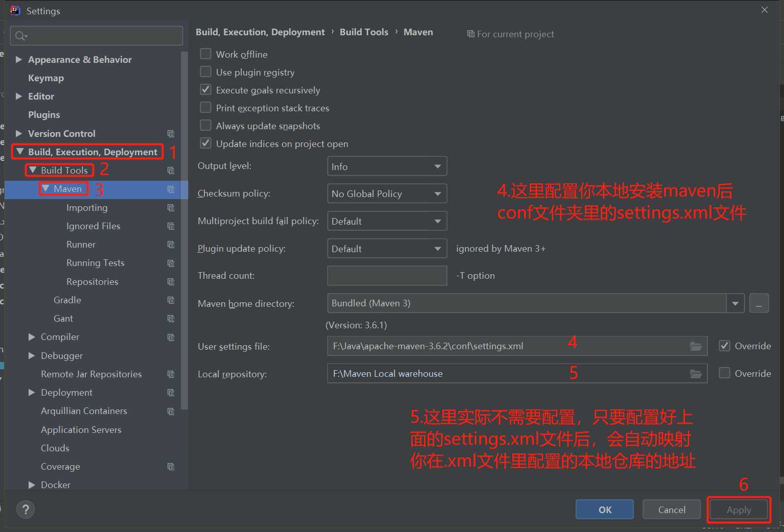
Task: Click project-level icon beside Deployment
Action: [x=171, y=393]
